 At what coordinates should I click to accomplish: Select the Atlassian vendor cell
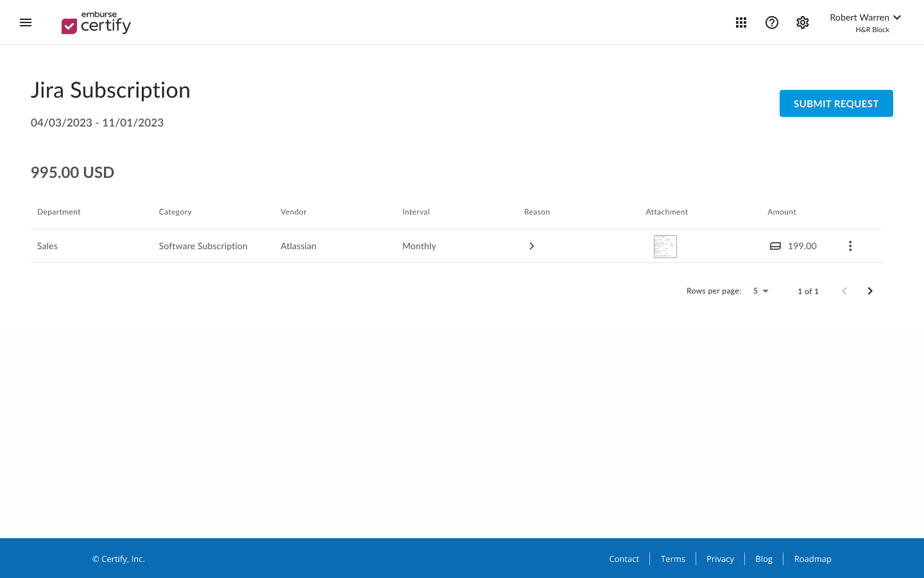point(298,246)
